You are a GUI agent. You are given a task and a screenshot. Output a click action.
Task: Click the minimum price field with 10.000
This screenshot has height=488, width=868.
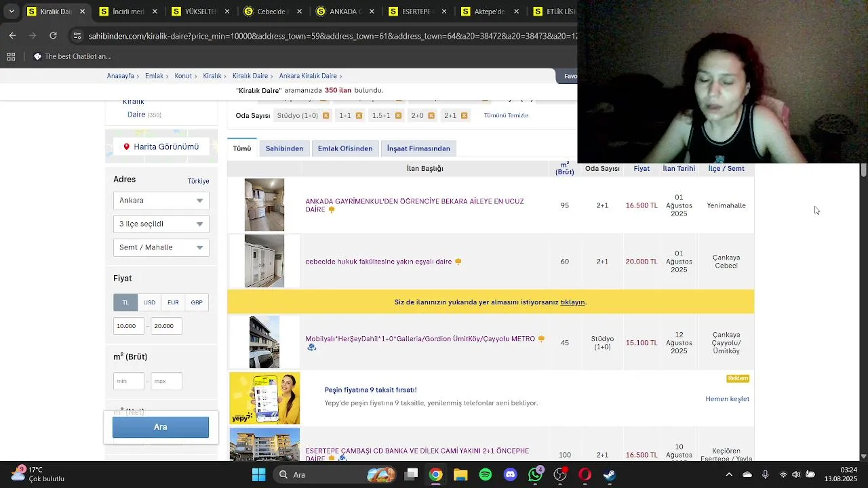tap(129, 326)
